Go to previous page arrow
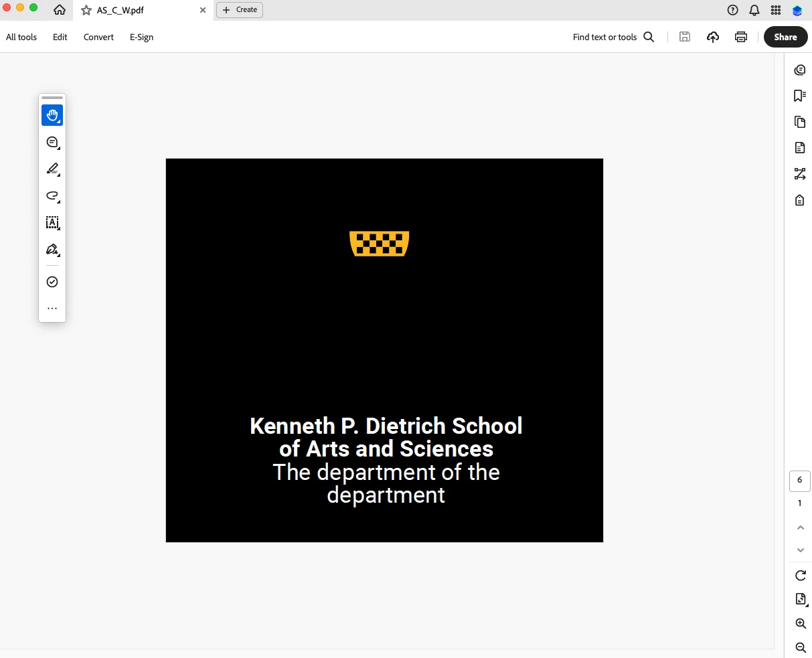Image resolution: width=812 pixels, height=658 pixels. tap(800, 527)
